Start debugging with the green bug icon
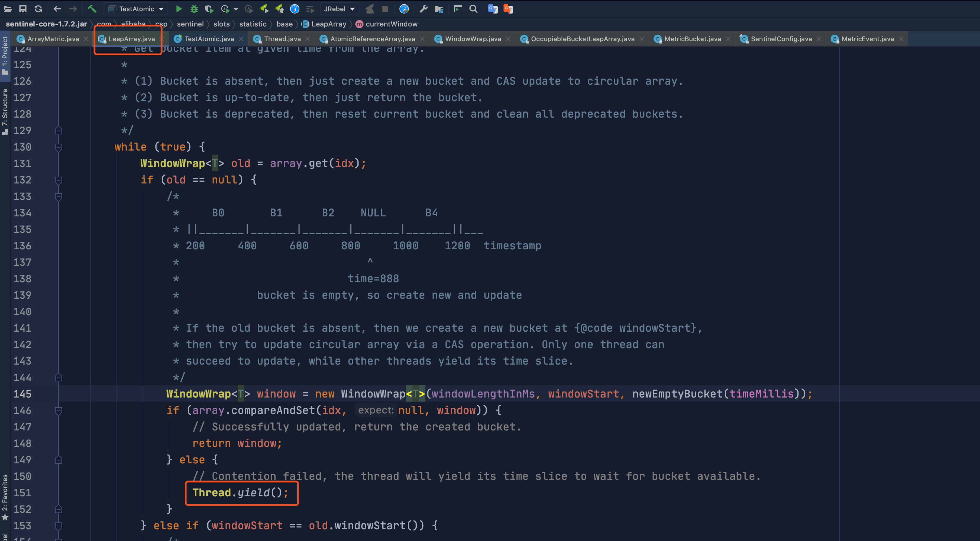Viewport: 980px width, 541px height. 194,9
